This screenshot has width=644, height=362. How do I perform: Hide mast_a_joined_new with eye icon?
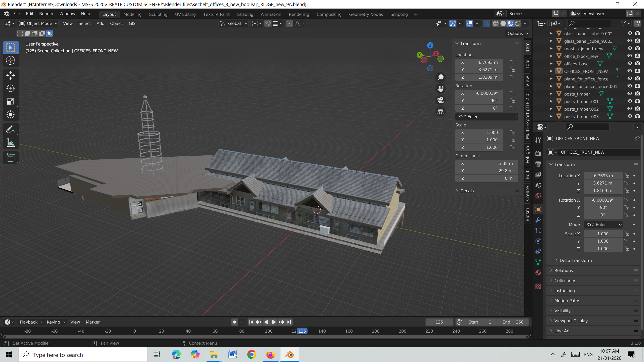[630, 48]
